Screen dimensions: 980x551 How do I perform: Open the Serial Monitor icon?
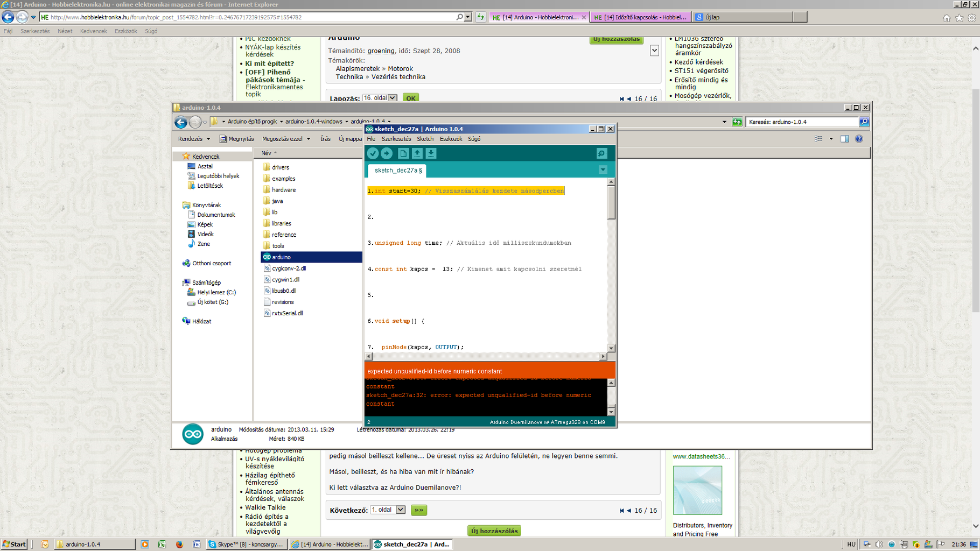(602, 153)
